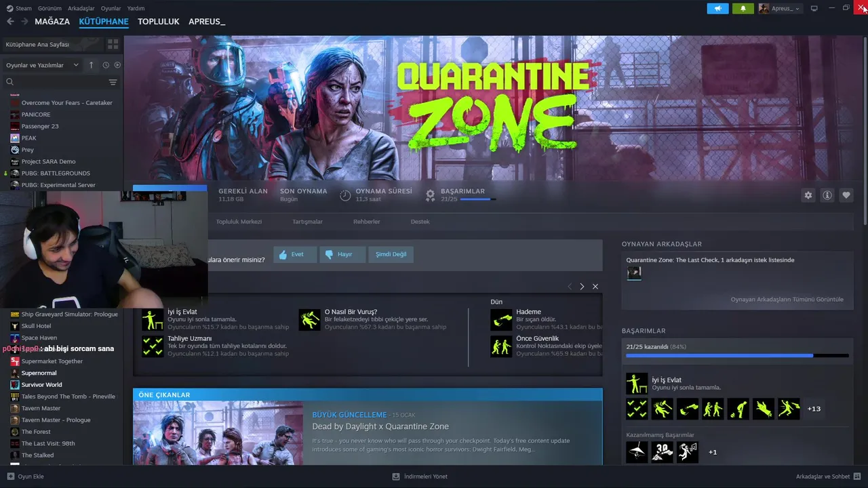
Task: Click the news update thumbnail image
Action: coord(218,432)
